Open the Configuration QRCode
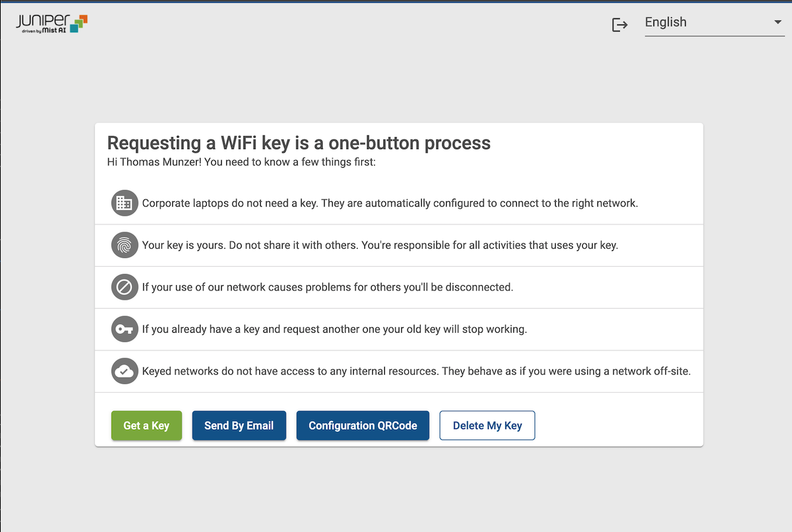This screenshot has width=792, height=532. 363,426
